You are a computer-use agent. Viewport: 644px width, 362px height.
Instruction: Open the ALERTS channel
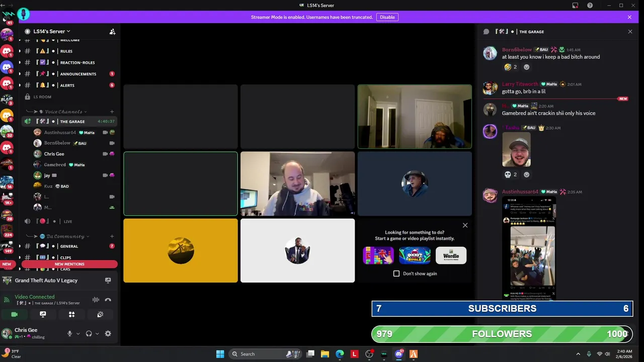(x=69, y=85)
